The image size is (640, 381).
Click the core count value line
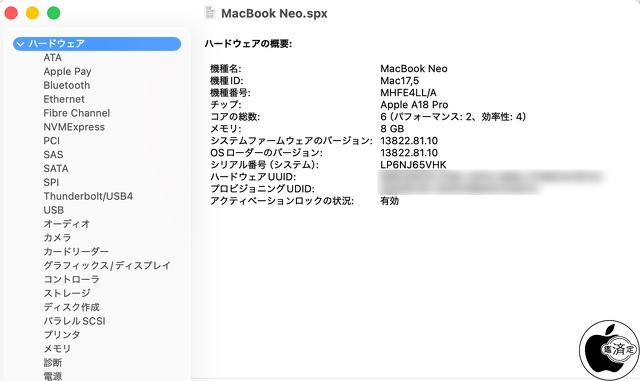tap(453, 117)
